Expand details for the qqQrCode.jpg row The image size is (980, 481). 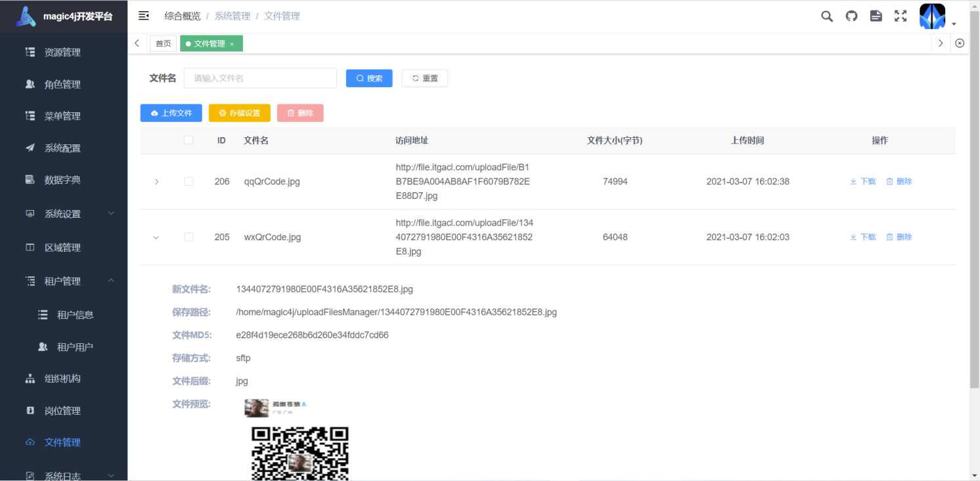click(156, 182)
